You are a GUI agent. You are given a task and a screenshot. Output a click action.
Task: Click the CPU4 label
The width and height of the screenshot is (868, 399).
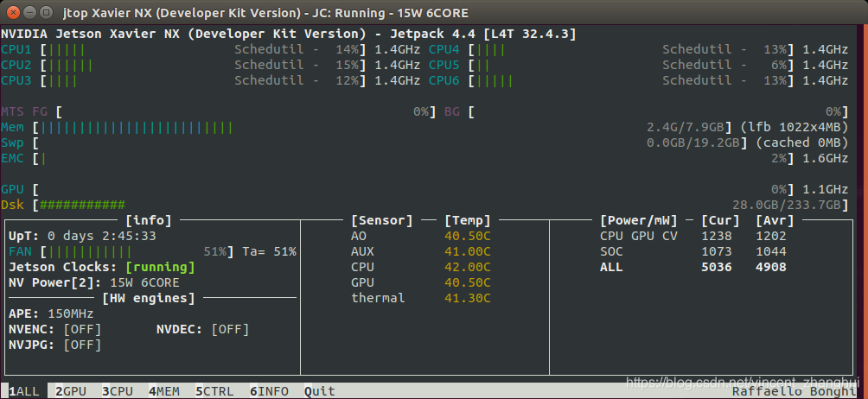[x=444, y=50]
